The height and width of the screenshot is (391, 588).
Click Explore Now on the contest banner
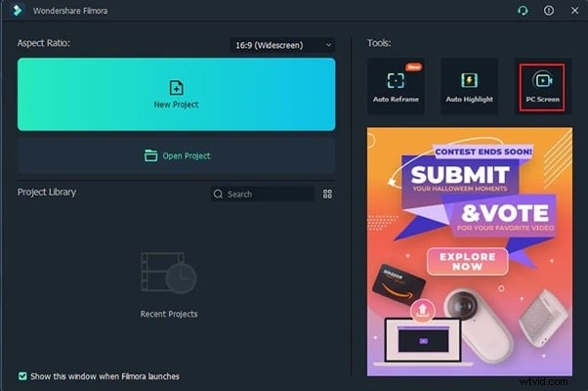click(x=467, y=262)
